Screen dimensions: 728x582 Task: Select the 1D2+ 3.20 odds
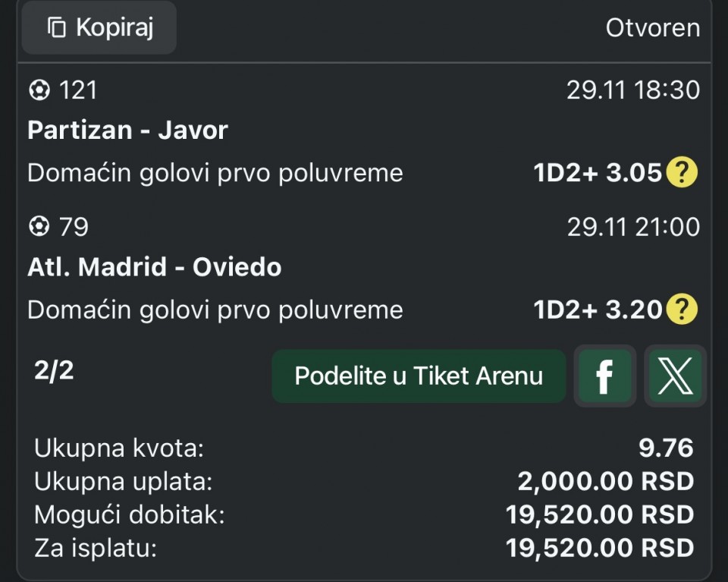[x=598, y=310]
